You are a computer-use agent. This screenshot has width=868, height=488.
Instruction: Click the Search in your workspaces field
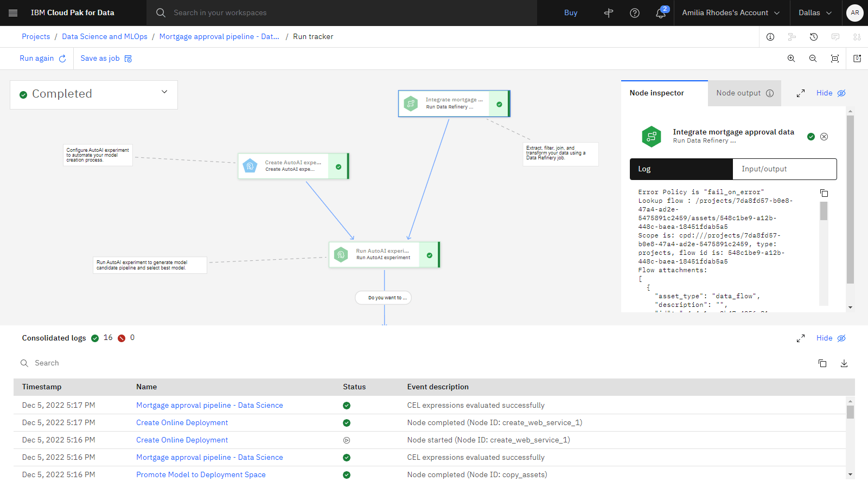pos(342,12)
